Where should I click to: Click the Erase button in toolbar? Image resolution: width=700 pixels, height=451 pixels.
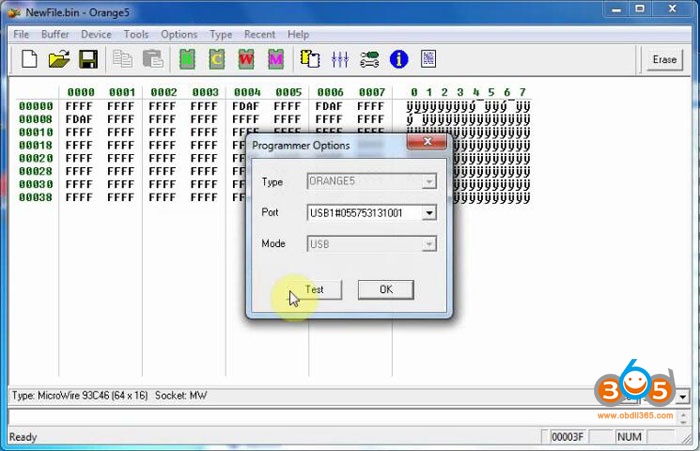664,59
